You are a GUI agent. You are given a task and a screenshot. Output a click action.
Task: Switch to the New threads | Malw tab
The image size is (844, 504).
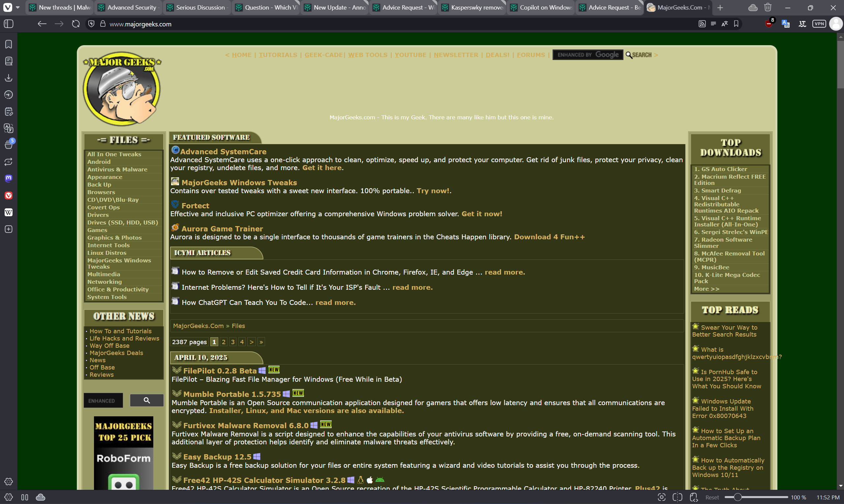pyautogui.click(x=60, y=8)
